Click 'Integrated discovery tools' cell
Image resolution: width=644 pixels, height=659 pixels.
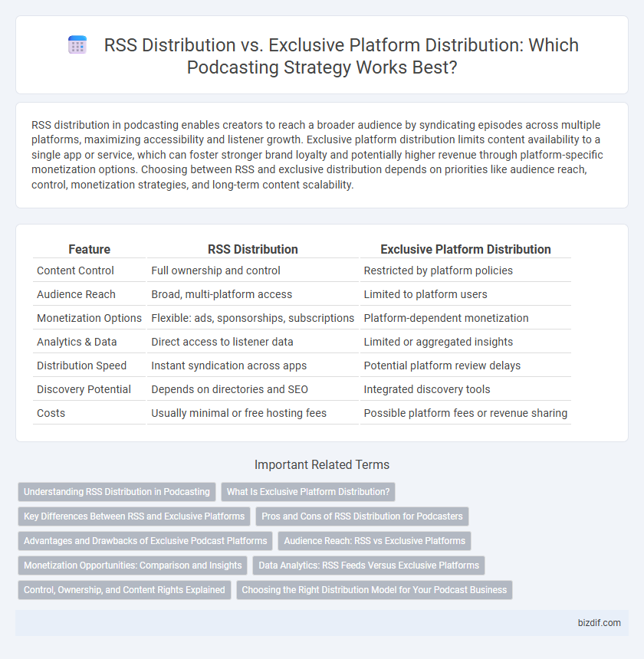click(465, 389)
